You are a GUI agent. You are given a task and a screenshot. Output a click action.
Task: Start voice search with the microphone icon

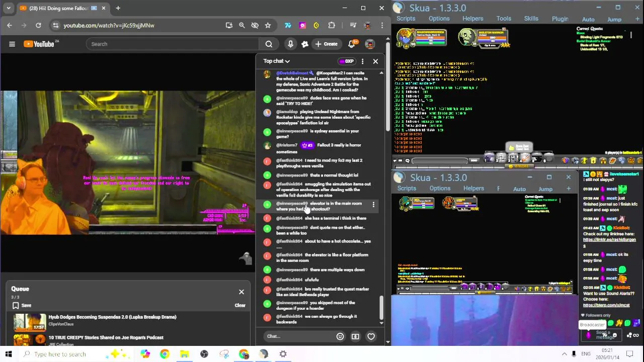coord(290,44)
